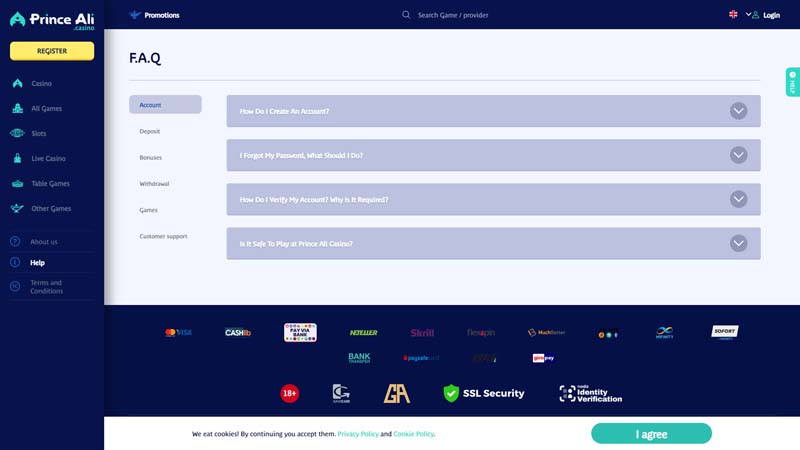Select the Bonuses FAQ category

click(151, 158)
